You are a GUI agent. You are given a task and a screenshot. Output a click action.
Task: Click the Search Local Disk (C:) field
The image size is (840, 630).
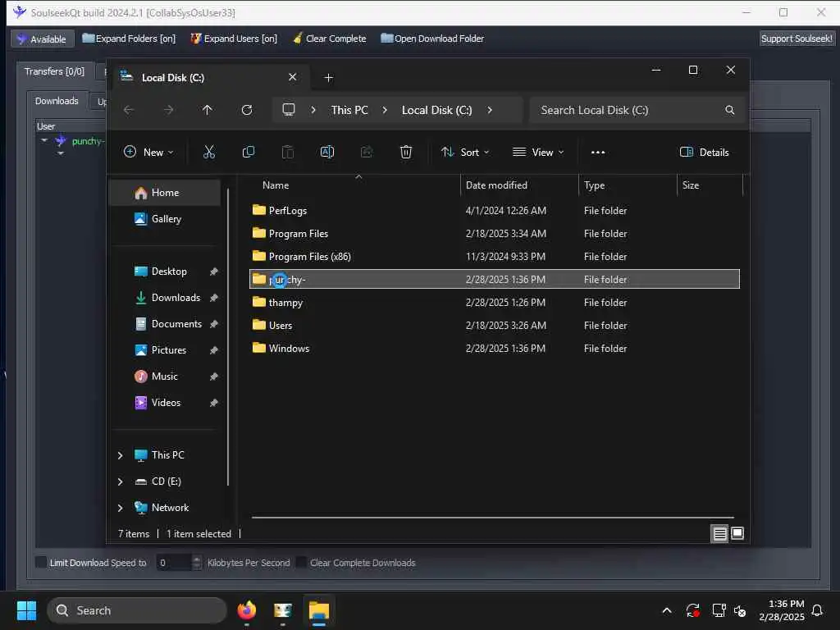[637, 110]
